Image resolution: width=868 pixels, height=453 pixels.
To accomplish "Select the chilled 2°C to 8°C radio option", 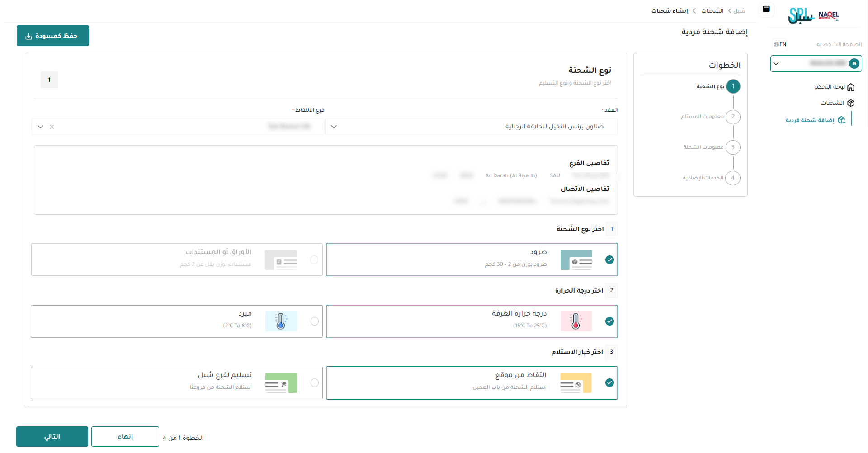I will 315,321.
